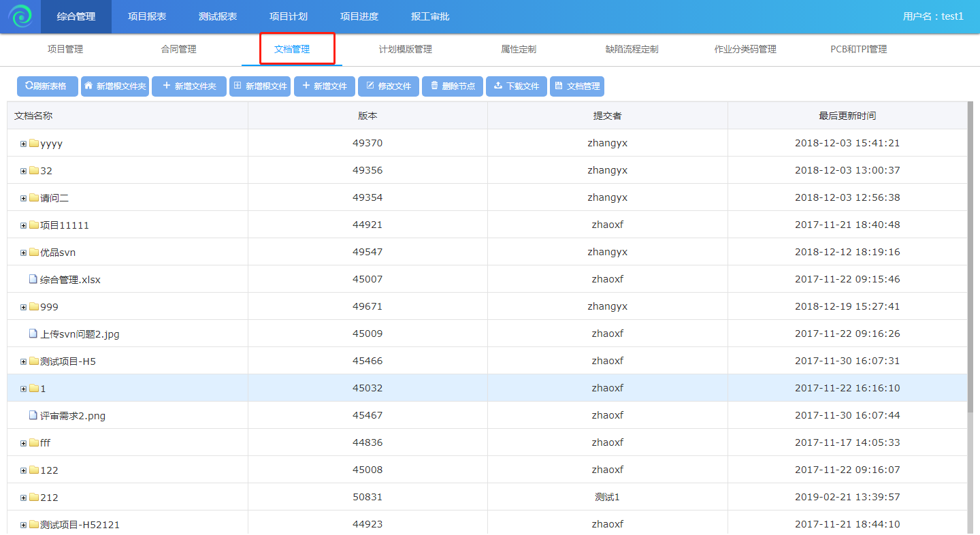This screenshot has width=980, height=535.
Task: Click the green swirl app logo
Action: point(20,16)
